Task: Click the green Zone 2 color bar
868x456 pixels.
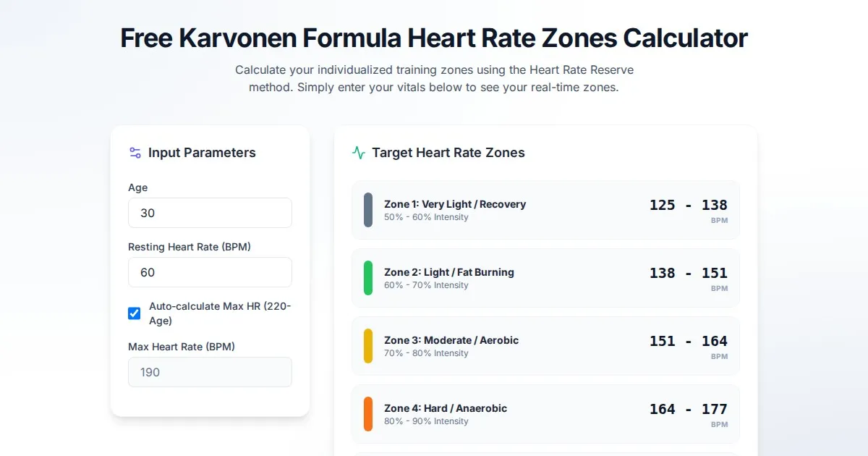Action: (x=368, y=278)
